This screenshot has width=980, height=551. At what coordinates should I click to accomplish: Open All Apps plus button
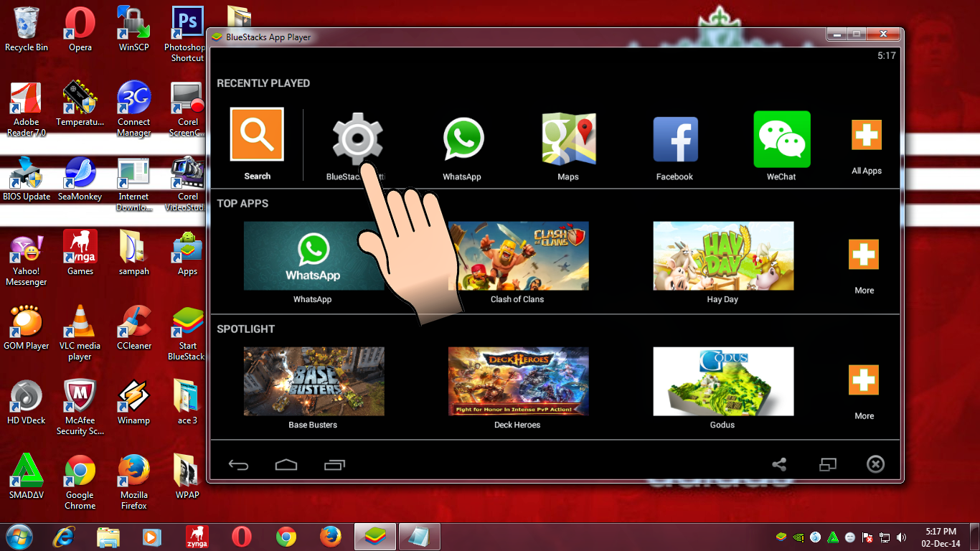point(866,135)
